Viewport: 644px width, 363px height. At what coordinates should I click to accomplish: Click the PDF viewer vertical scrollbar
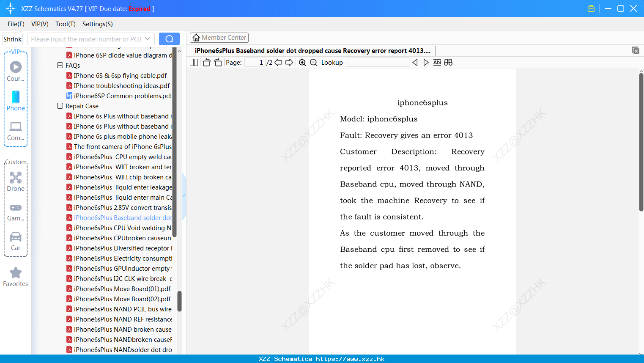click(x=641, y=142)
